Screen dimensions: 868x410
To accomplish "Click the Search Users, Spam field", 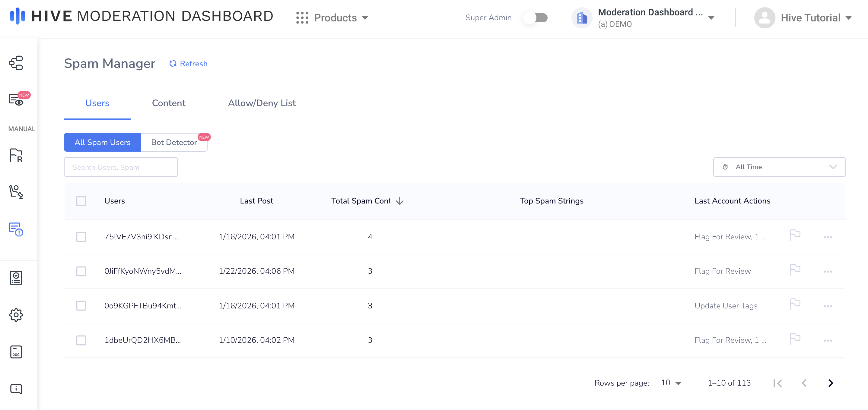I will 121,167.
